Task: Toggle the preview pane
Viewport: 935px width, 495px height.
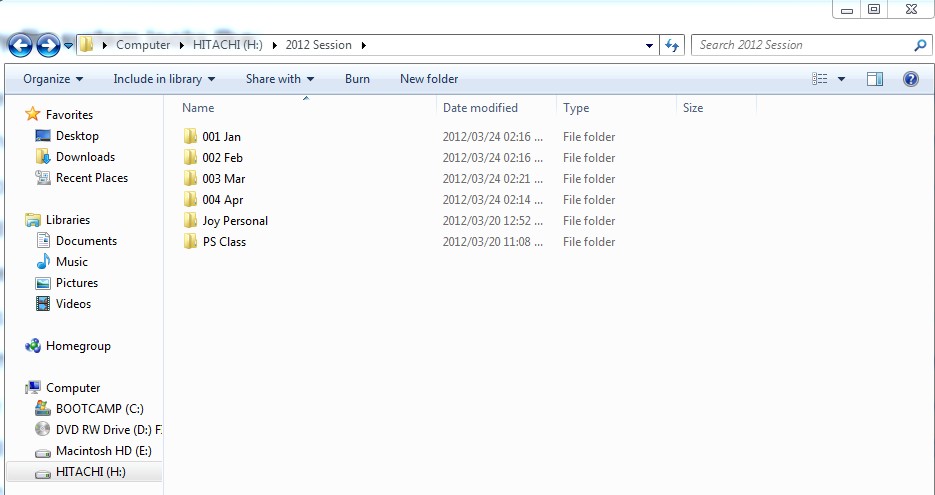Action: click(875, 79)
